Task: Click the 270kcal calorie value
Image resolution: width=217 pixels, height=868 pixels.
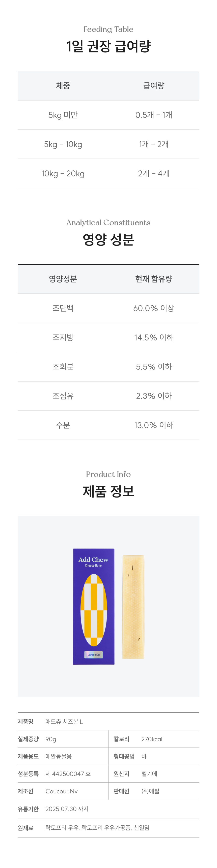Action: [x=152, y=739]
